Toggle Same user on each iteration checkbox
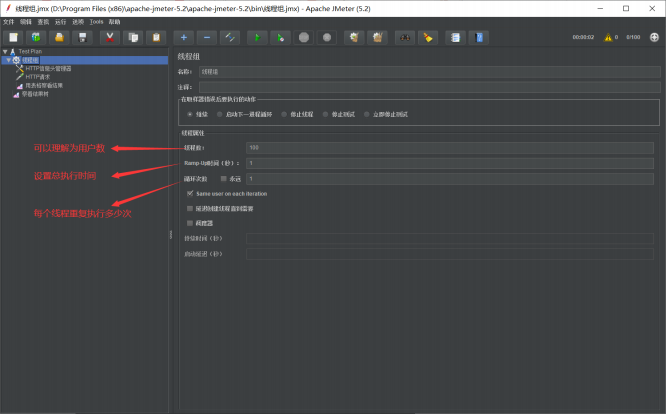Image resolution: width=666 pixels, height=414 pixels. 190,193
